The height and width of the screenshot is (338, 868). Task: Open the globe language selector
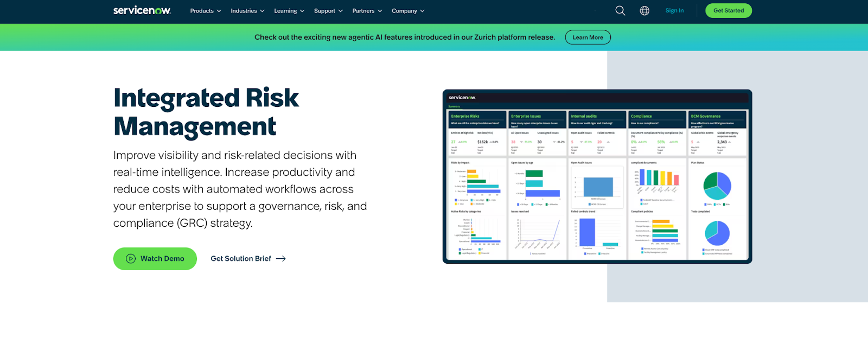point(644,11)
